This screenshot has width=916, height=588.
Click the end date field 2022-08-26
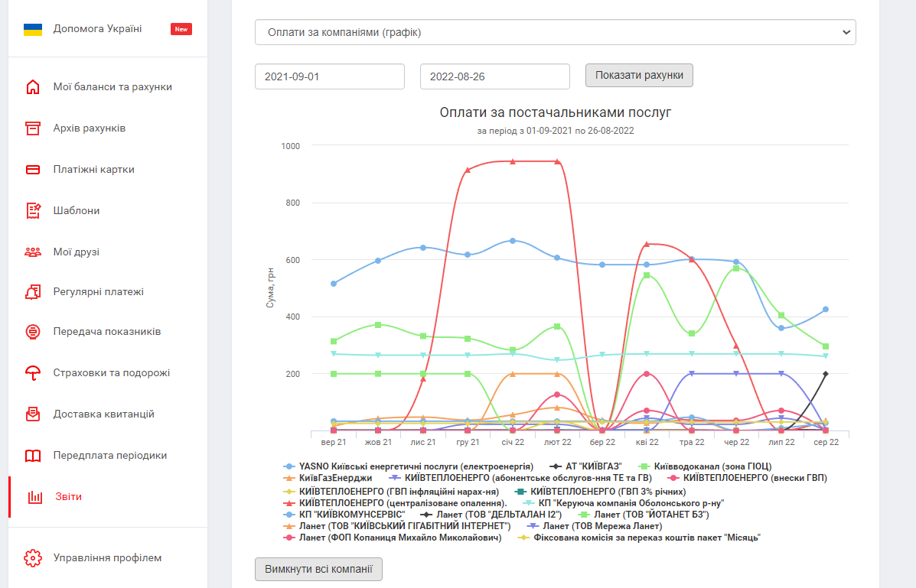click(x=495, y=76)
